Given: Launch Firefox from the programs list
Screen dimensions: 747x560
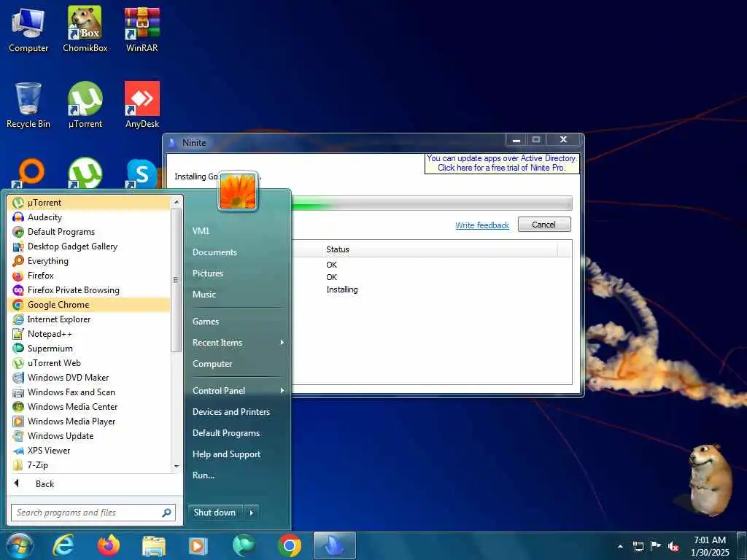Looking at the screenshot, I should [88, 276].
